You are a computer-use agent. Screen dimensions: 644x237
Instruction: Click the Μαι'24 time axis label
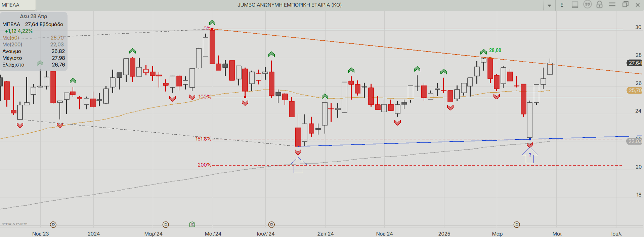(x=213, y=234)
